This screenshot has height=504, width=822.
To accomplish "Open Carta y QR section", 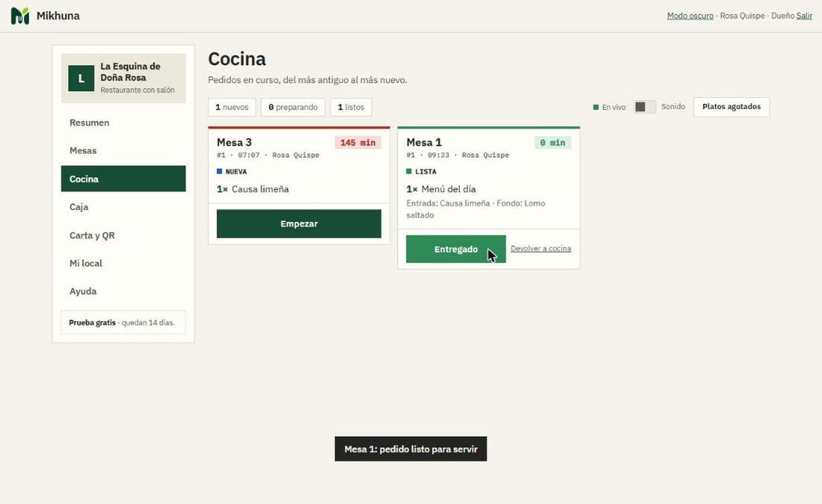I will (x=123, y=235).
